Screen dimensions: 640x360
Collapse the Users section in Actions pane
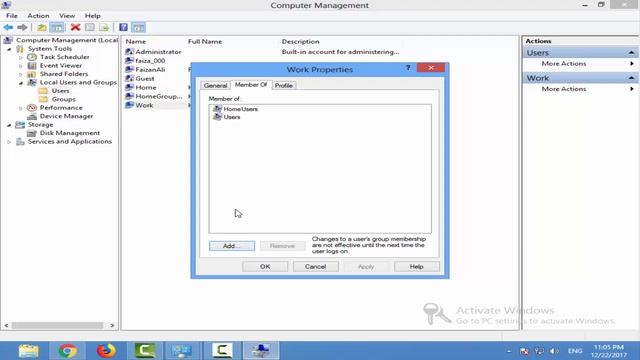coord(631,53)
